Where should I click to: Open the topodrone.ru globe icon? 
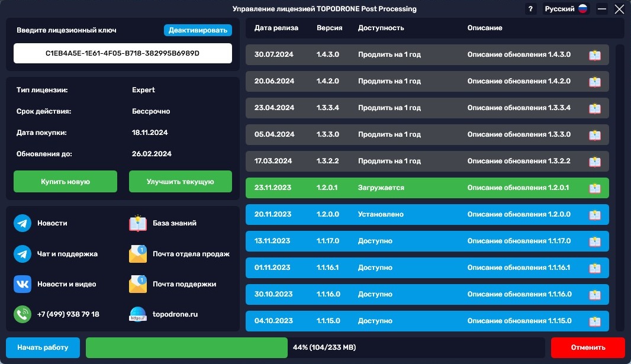tap(138, 314)
